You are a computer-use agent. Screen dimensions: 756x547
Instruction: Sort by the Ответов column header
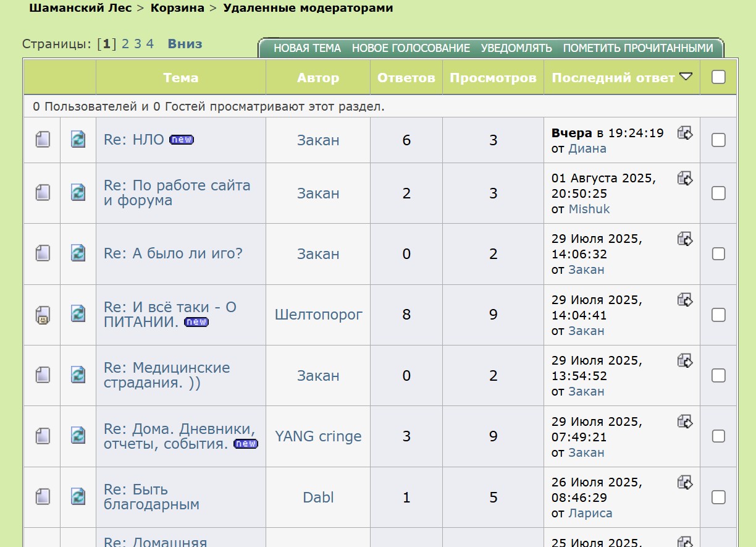(406, 78)
